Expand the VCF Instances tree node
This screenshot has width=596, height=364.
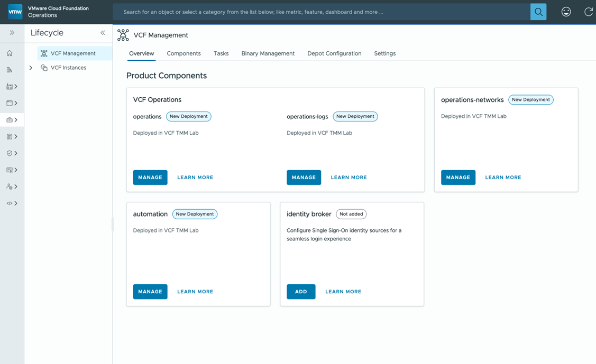coord(31,68)
